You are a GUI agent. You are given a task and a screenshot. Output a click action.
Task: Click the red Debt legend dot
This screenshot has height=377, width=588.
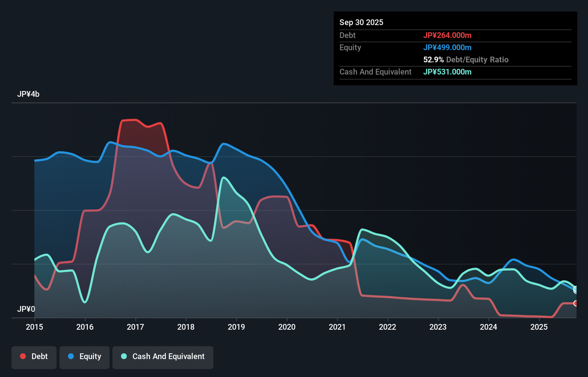pos(23,356)
